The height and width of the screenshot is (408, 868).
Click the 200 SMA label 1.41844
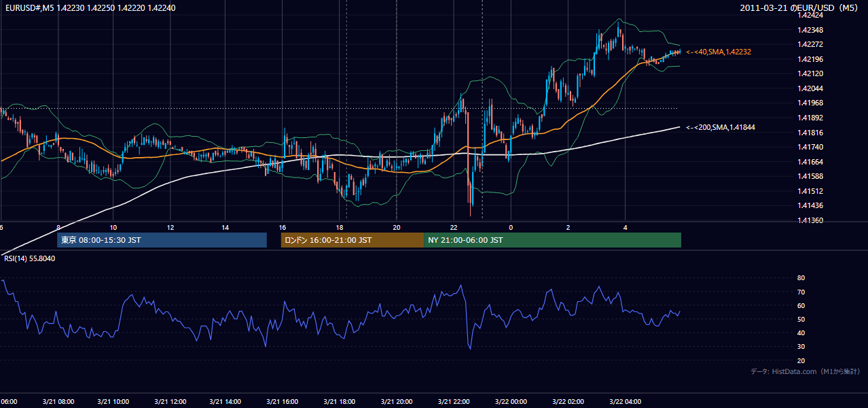(721, 127)
